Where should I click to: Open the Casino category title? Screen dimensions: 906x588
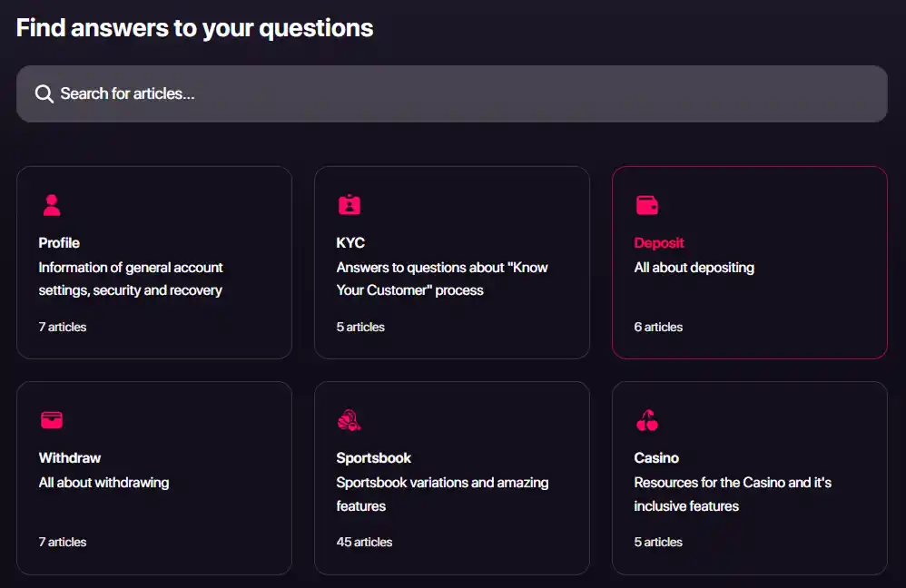656,458
